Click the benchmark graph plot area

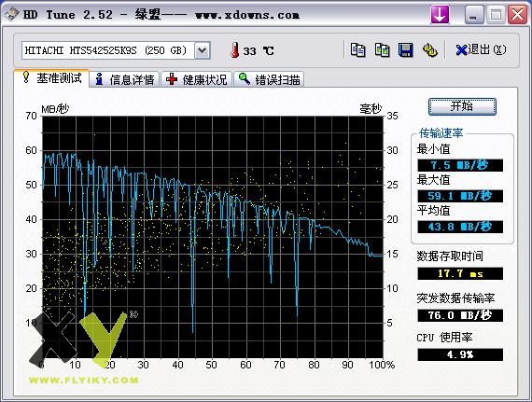point(213,237)
